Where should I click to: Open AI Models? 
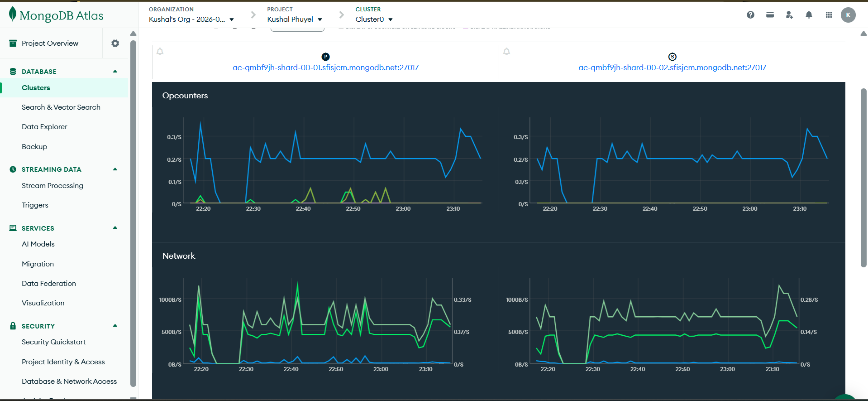(x=38, y=244)
